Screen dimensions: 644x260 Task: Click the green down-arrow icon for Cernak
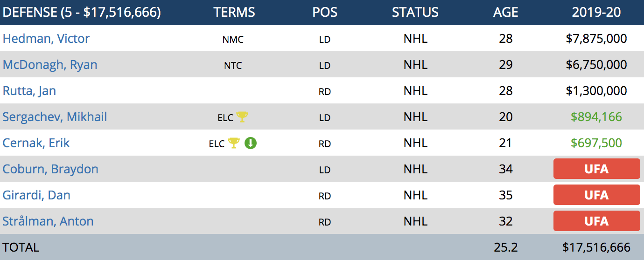pos(251,143)
